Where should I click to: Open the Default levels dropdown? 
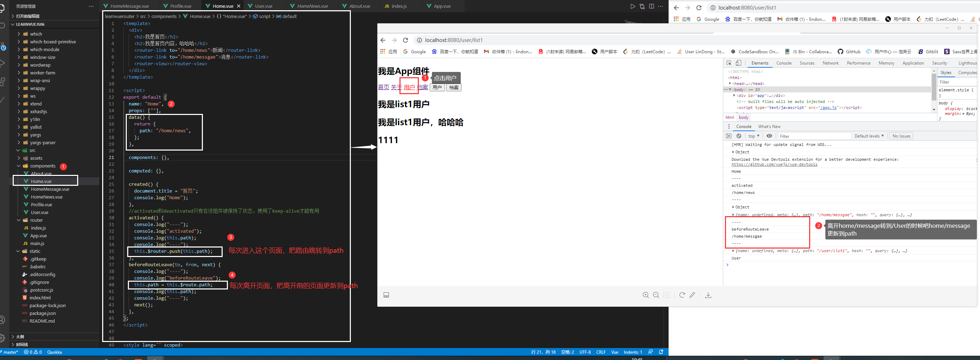click(x=869, y=136)
